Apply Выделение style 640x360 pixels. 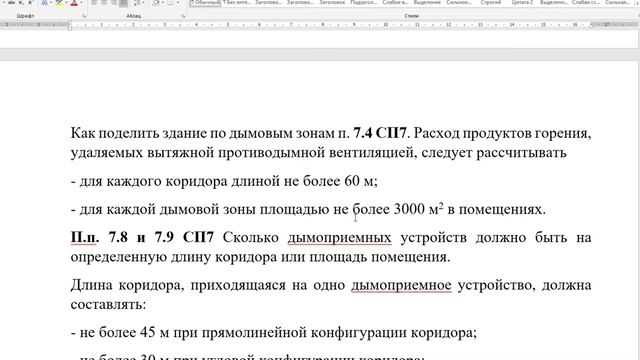(427, 2)
